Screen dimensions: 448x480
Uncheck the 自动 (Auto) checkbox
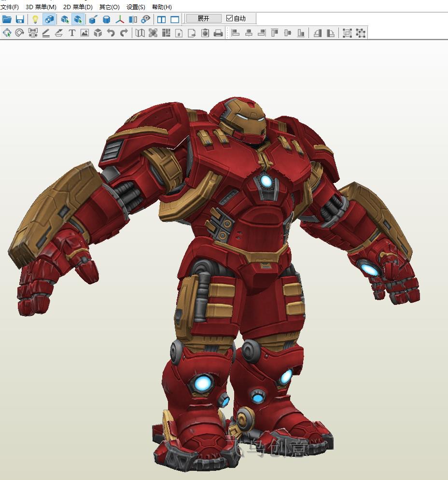click(x=230, y=18)
